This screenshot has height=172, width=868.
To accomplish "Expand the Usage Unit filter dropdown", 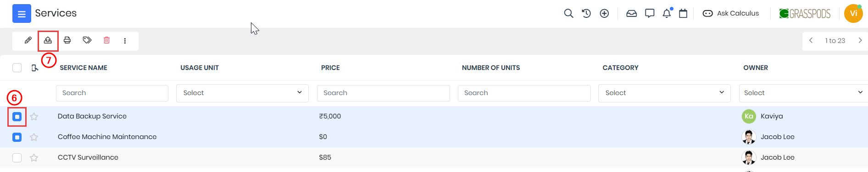I will pos(242,93).
